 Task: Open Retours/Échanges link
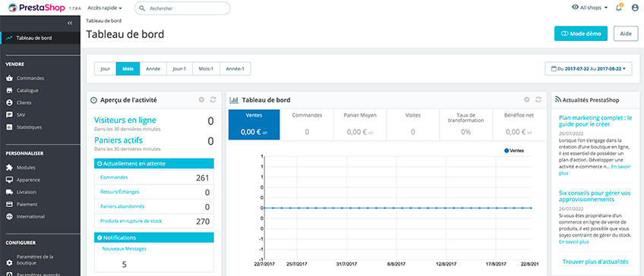click(119, 192)
